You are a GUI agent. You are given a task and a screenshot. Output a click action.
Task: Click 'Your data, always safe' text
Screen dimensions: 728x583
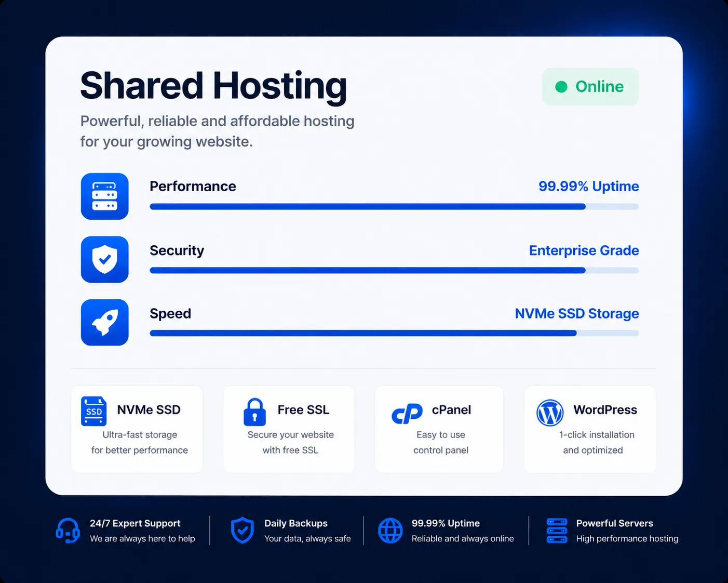coord(307,539)
